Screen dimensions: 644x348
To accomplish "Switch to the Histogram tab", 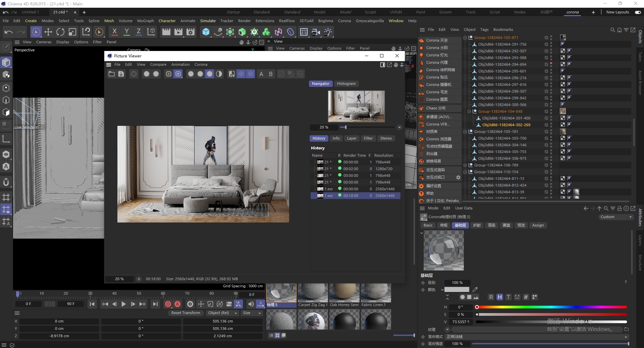I will pyautogui.click(x=346, y=84).
